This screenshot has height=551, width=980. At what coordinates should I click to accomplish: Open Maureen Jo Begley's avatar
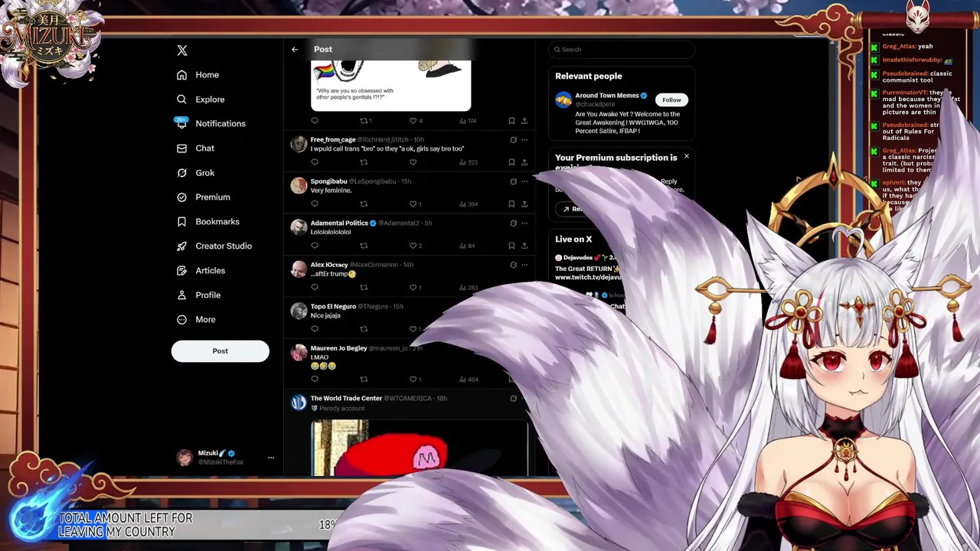(299, 353)
